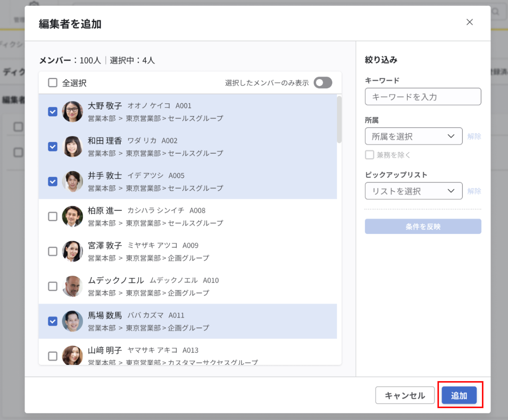Click the キャンセル cancel button

pos(405,395)
